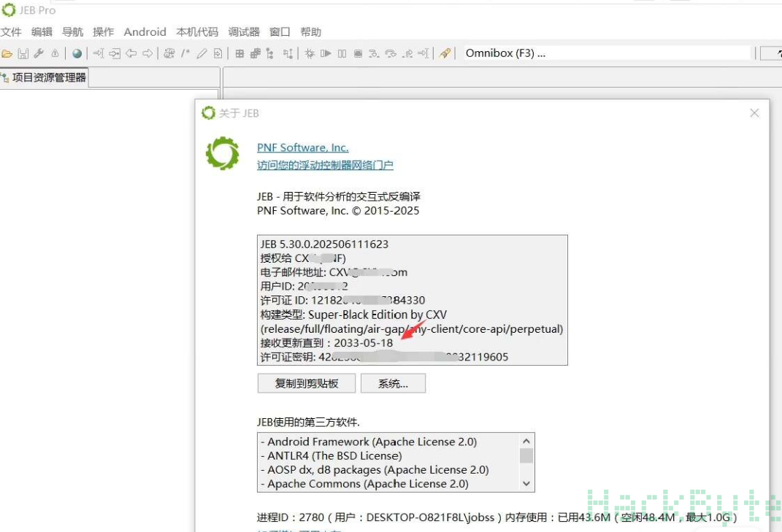The image size is (782, 532).
Task: Navigate forward with right arrow icon
Action: tap(147, 53)
